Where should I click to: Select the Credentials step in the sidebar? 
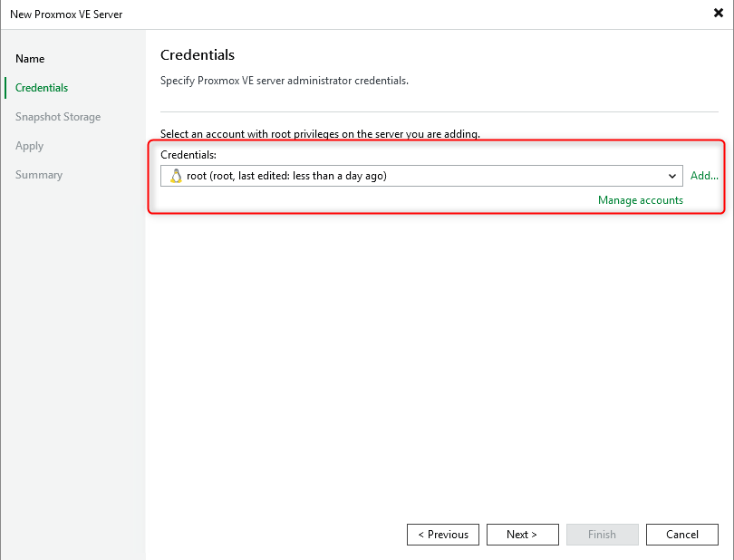coord(40,87)
